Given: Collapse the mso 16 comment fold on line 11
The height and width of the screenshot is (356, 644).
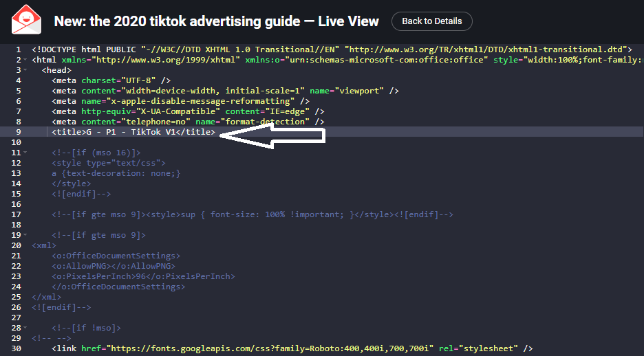Looking at the screenshot, I should pos(25,153).
